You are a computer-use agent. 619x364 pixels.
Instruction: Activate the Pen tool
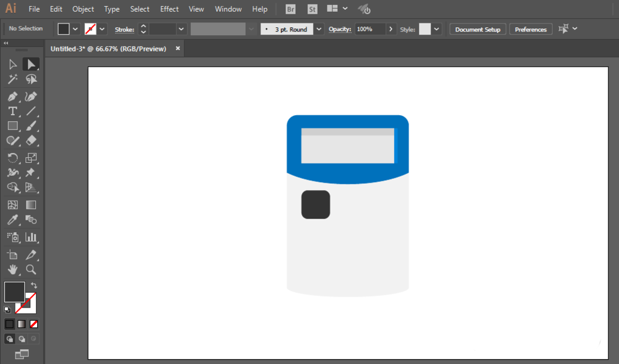pyautogui.click(x=12, y=97)
